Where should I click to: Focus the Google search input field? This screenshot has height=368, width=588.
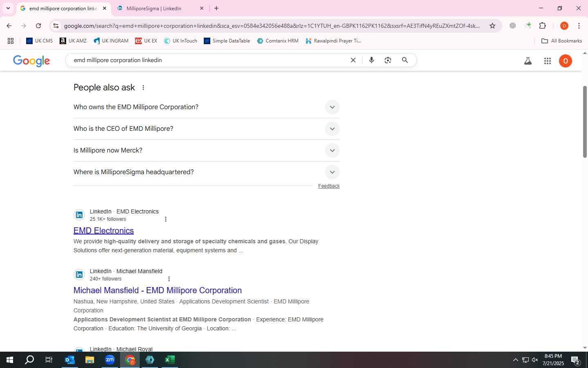tap(208, 60)
